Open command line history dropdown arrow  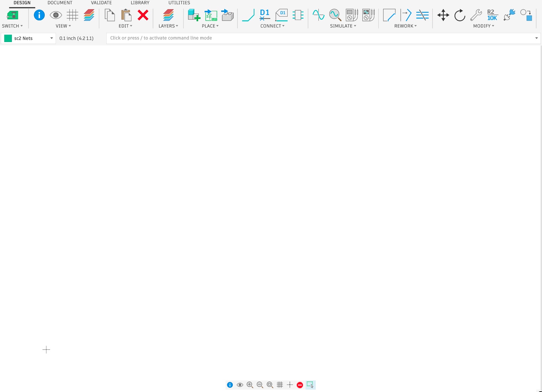pyautogui.click(x=537, y=38)
